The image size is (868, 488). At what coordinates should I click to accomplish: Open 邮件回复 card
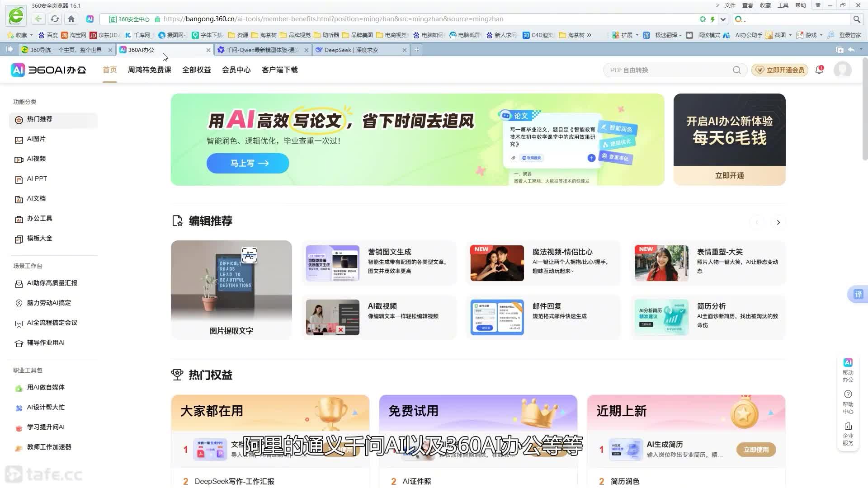pyautogui.click(x=543, y=317)
